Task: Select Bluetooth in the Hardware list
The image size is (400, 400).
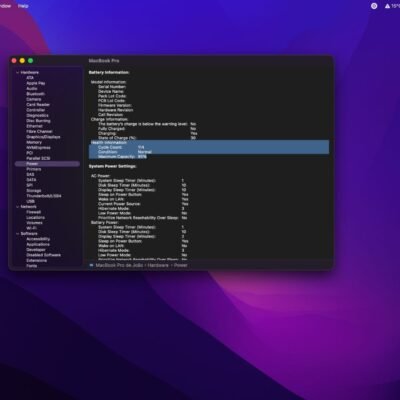Action: coord(36,94)
